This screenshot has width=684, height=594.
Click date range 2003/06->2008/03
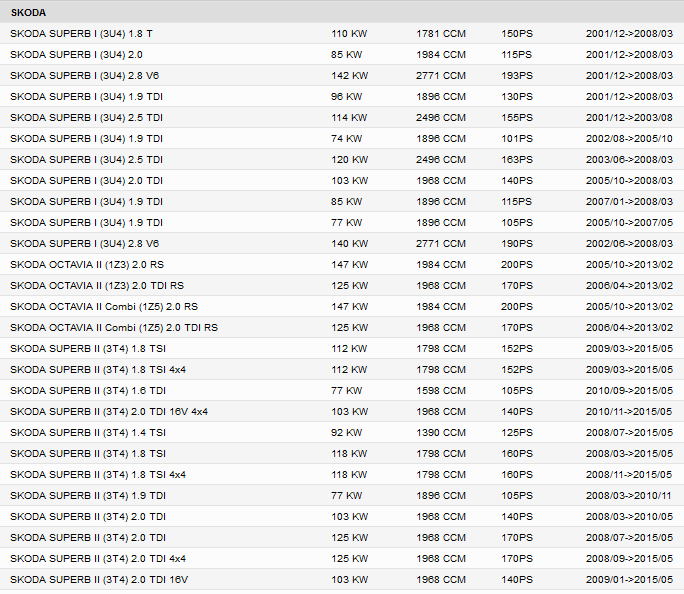[629, 160]
